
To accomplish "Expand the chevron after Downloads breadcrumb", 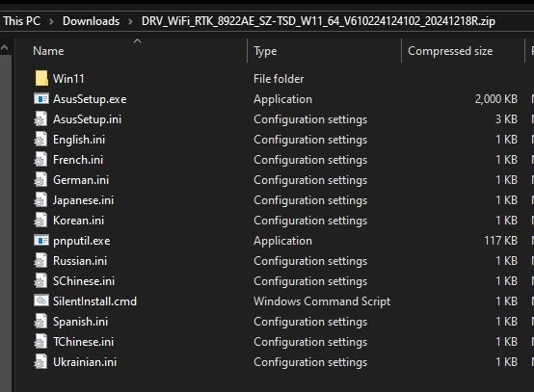I will [130, 21].
